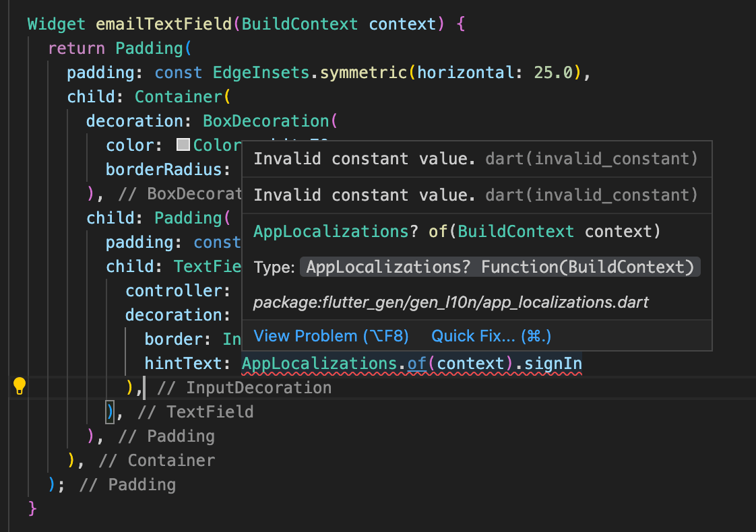
Task: Click AppLocalizations in the hintText line
Action: click(319, 364)
